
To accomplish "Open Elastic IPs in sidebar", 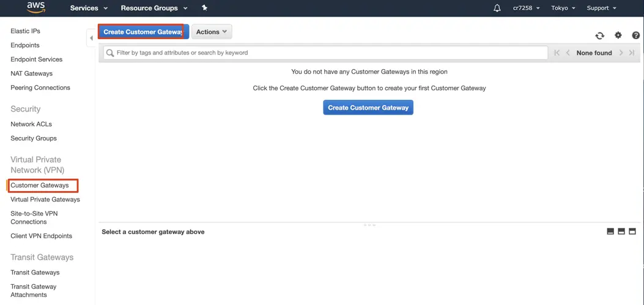I will pos(26,31).
